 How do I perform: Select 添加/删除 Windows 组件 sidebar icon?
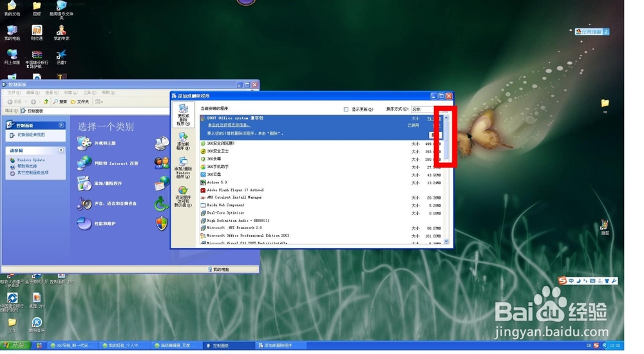(183, 168)
